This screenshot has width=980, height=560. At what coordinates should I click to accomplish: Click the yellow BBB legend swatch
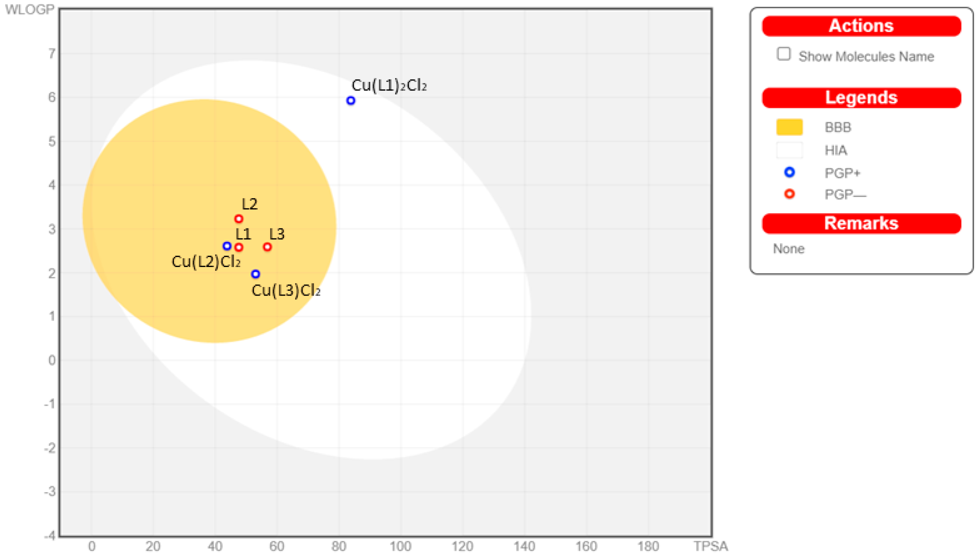(789, 127)
